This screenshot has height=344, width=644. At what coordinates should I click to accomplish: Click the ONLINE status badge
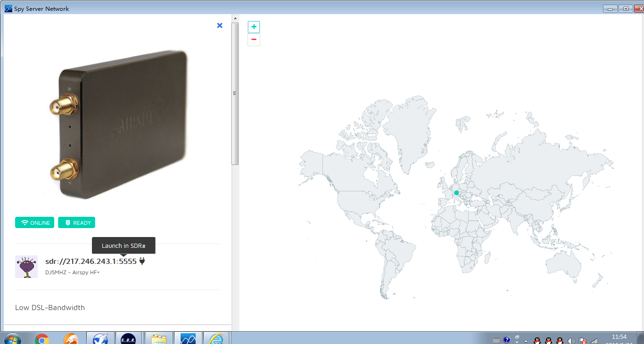(x=34, y=222)
